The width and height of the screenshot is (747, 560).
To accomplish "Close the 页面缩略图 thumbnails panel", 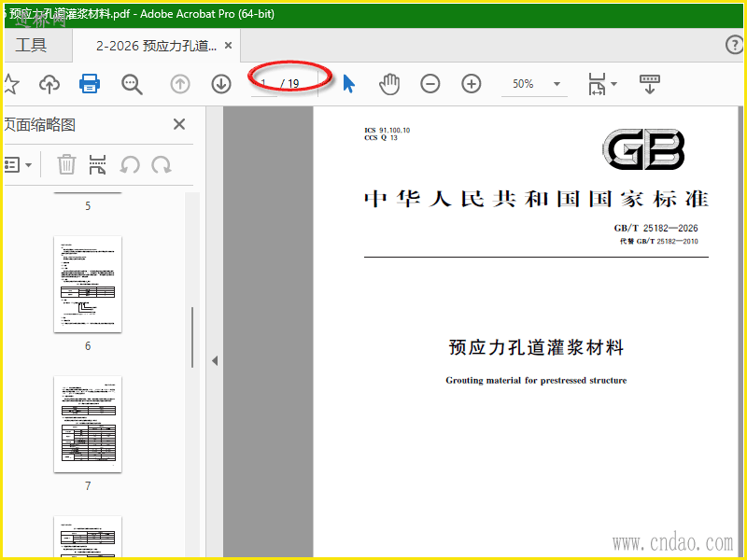I will pos(179,125).
